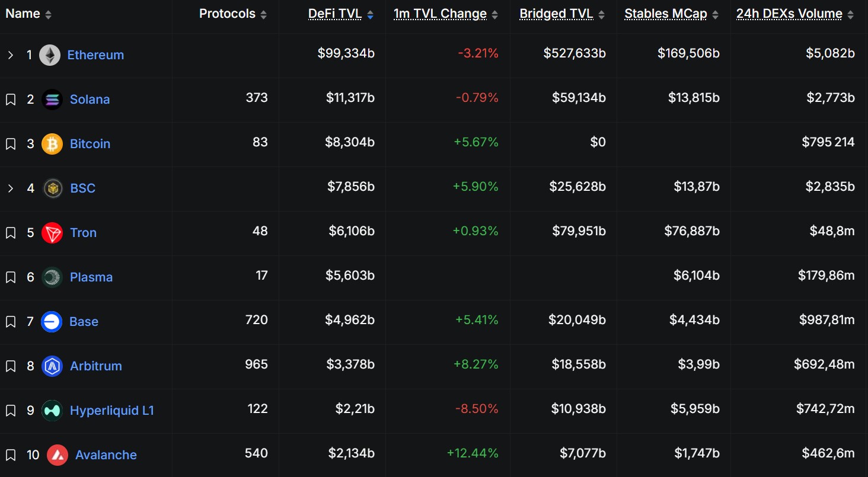The width and height of the screenshot is (868, 477).
Task: Click Ethereum's 1m TVL change value
Action: (478, 53)
